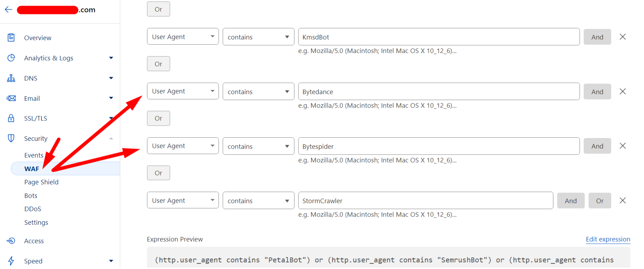Click the StormCrawler value input field
This screenshot has width=644, height=269.
point(426,201)
